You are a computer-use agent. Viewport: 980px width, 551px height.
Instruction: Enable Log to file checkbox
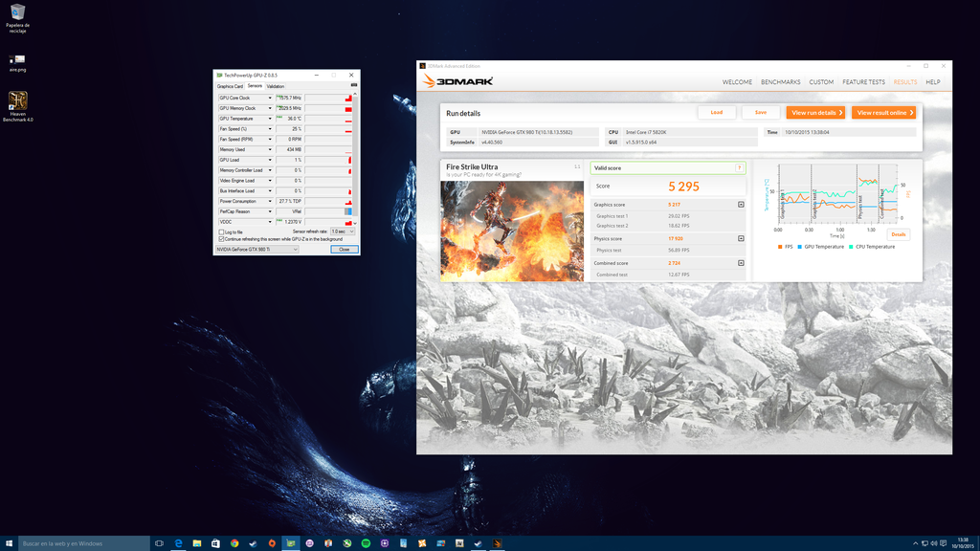point(221,231)
